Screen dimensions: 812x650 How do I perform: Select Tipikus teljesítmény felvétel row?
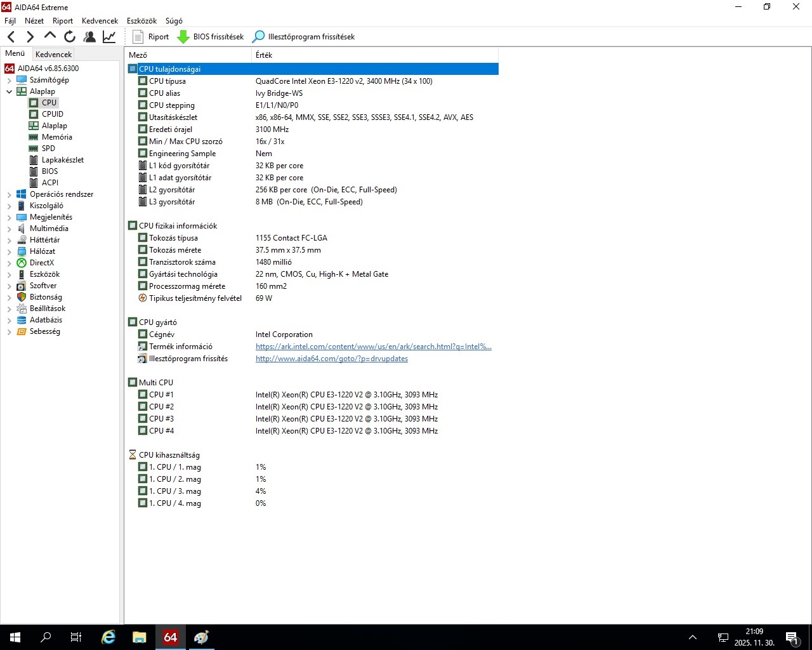(312, 298)
